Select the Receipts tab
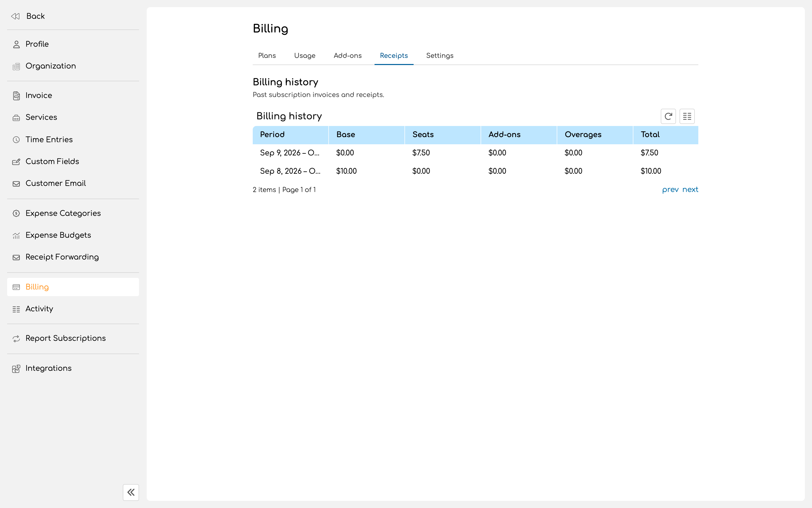 point(394,55)
